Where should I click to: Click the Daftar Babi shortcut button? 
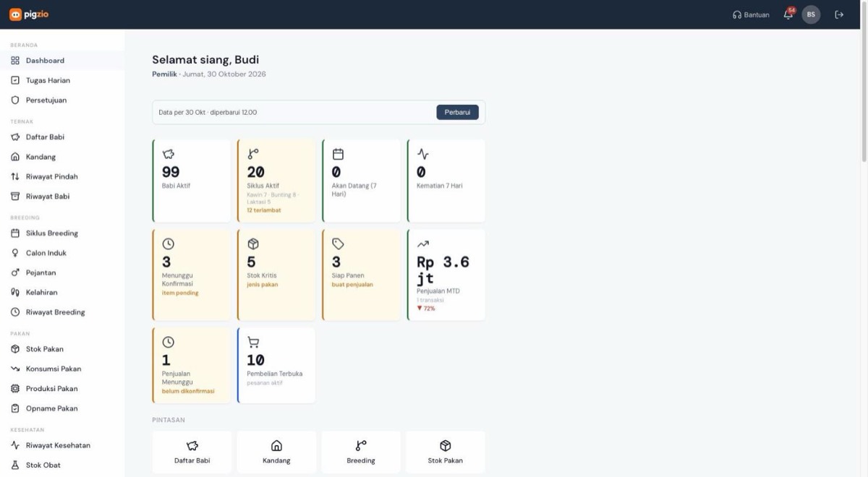(192, 452)
